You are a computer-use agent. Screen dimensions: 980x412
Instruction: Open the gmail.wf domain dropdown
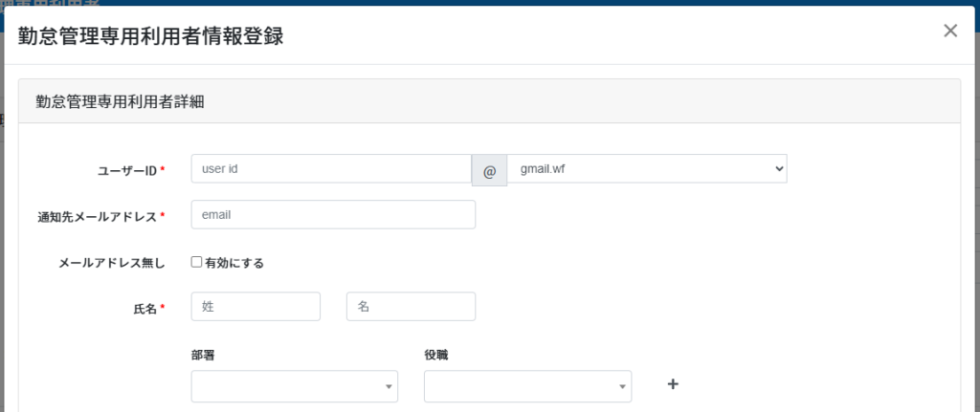(647, 168)
